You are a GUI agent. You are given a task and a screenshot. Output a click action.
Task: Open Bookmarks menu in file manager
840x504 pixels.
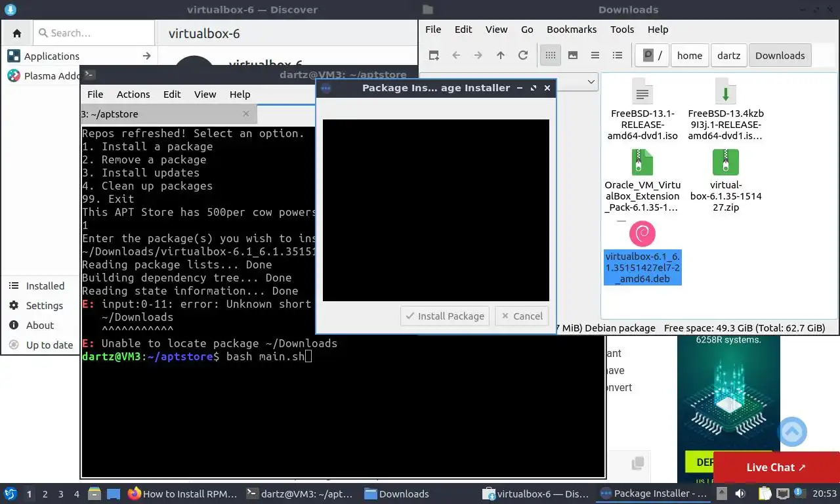pos(572,30)
